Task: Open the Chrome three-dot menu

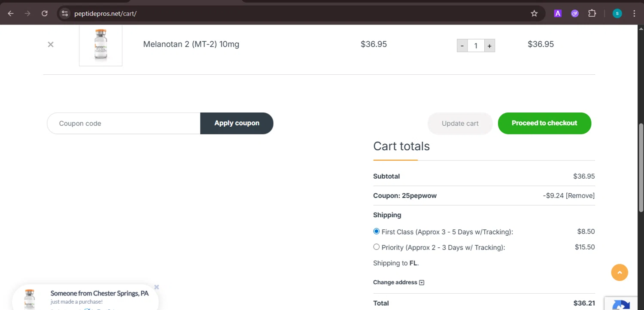Action: [x=634, y=13]
